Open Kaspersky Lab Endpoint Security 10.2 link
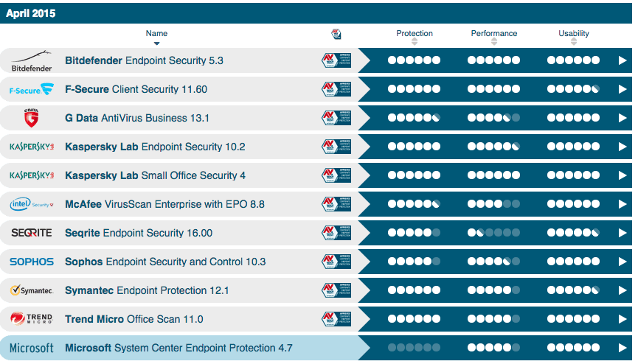The image size is (638, 364). click(155, 147)
